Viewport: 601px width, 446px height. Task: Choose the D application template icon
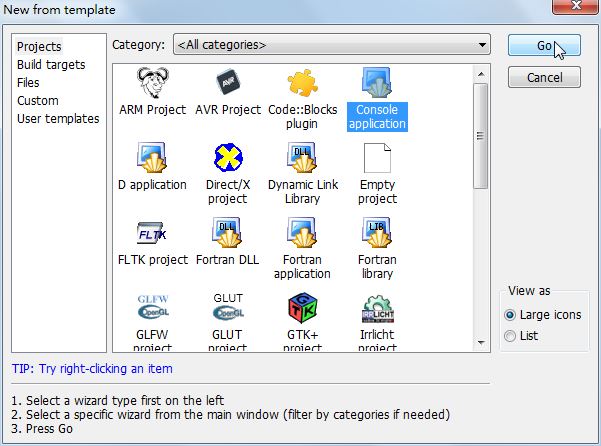[x=153, y=159]
